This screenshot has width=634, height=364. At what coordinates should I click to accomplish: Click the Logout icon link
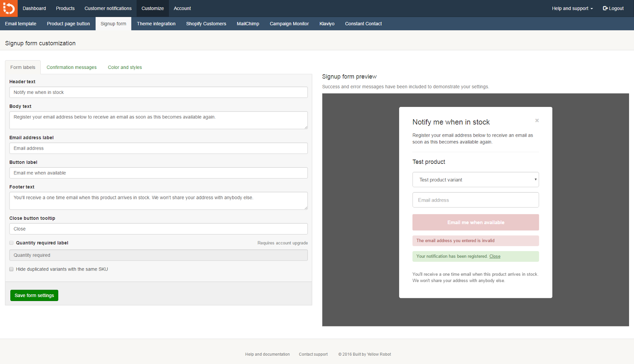[x=613, y=8]
